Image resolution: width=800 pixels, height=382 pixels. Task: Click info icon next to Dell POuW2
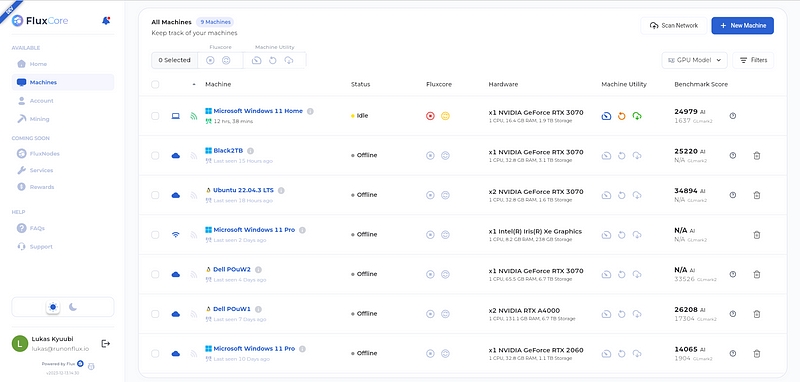(x=258, y=269)
